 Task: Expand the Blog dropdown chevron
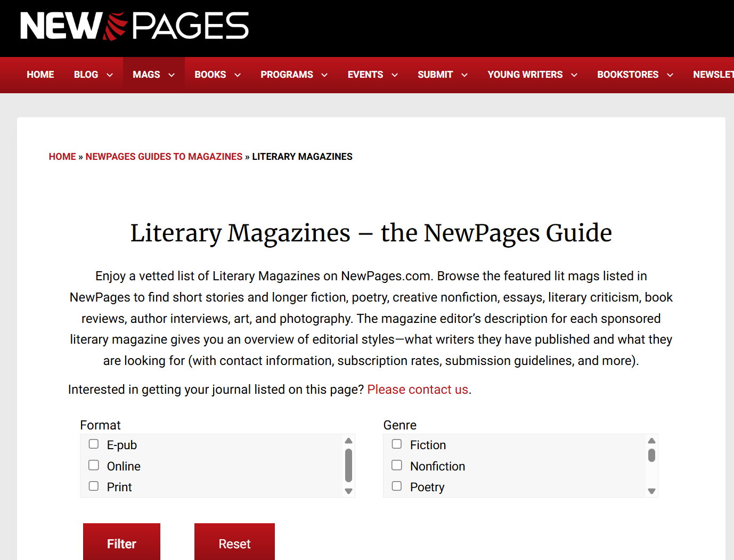click(x=110, y=75)
